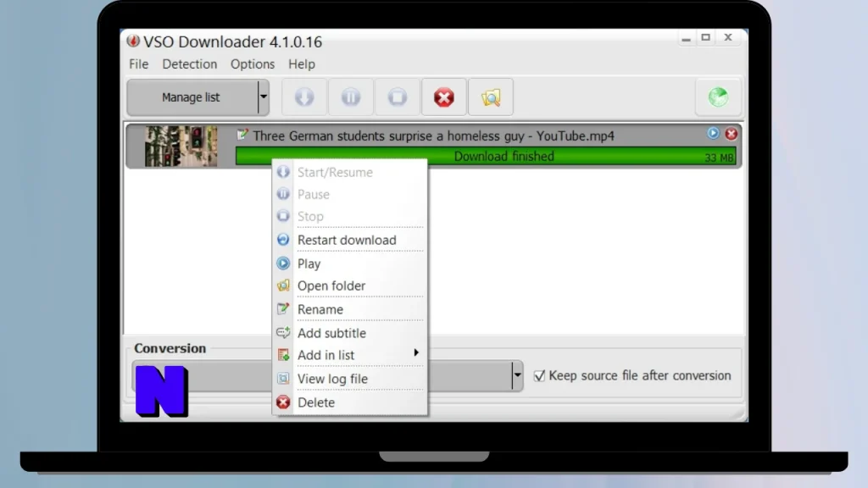Image resolution: width=868 pixels, height=488 pixels.
Task: Click the rename pencil icon beside file name
Action: 242,135
